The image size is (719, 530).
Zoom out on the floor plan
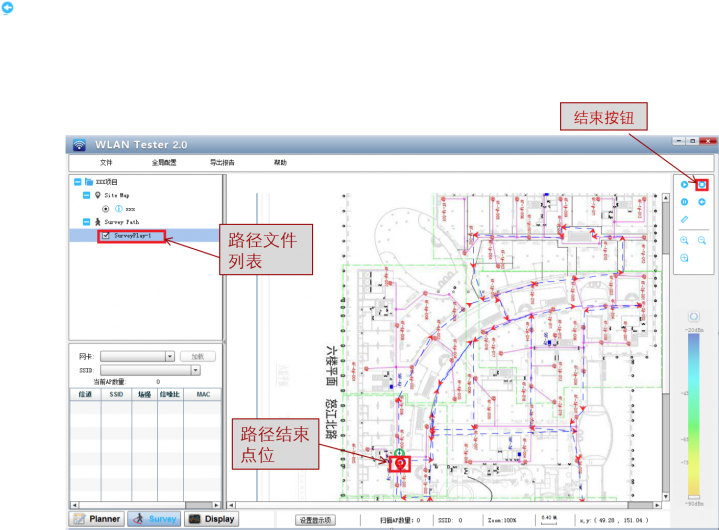coord(702,240)
